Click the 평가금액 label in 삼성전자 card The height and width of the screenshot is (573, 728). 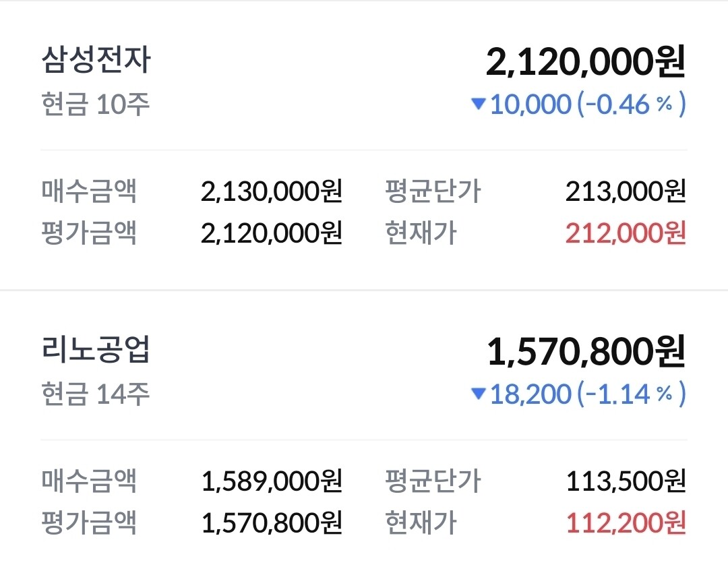pos(89,233)
